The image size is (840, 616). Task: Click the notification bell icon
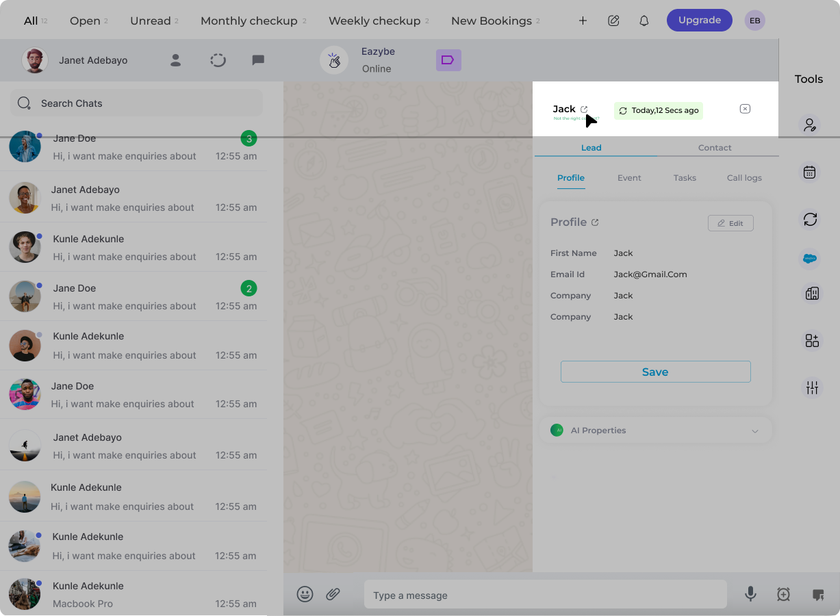pos(644,21)
